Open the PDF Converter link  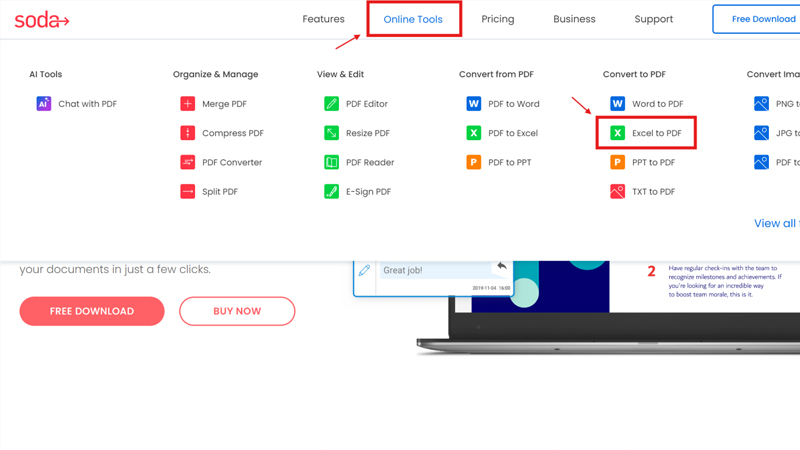(232, 162)
